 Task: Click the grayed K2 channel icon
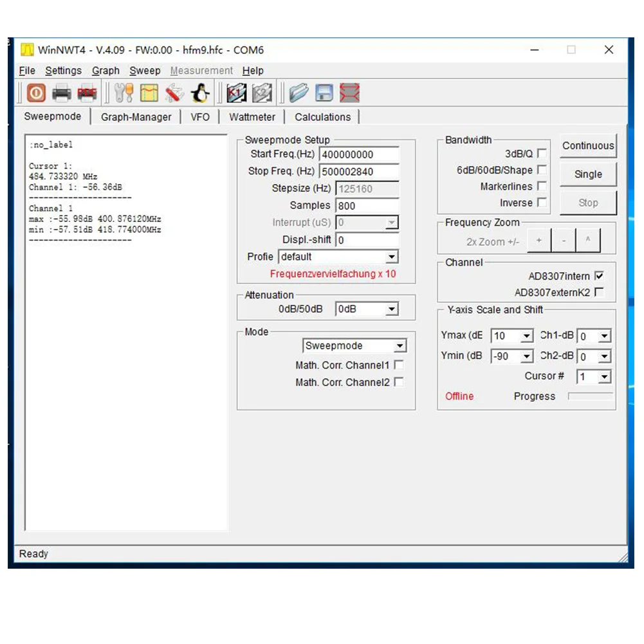(262, 93)
